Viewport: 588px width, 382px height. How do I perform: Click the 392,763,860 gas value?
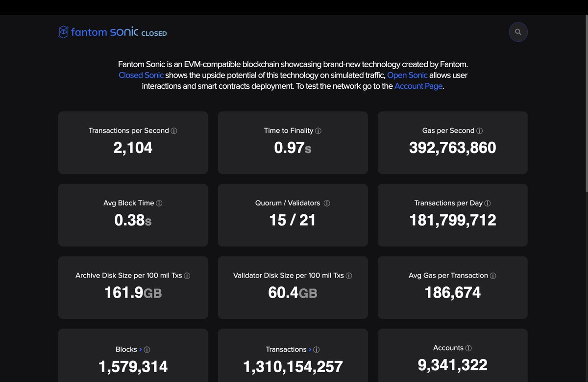coord(452,148)
